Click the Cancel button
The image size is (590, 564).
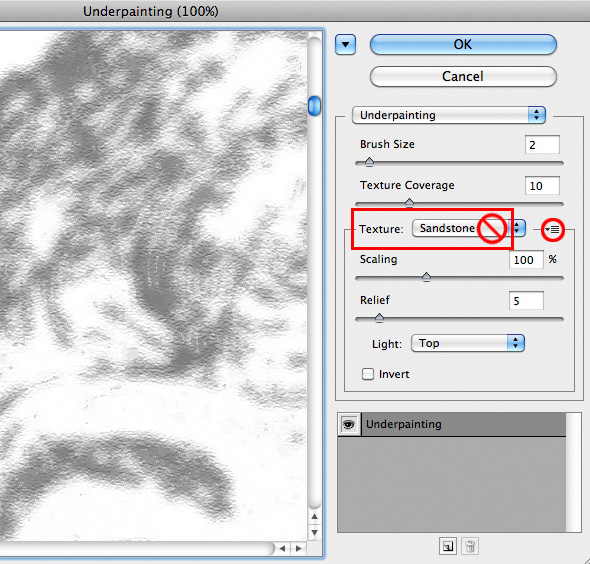[x=463, y=76]
